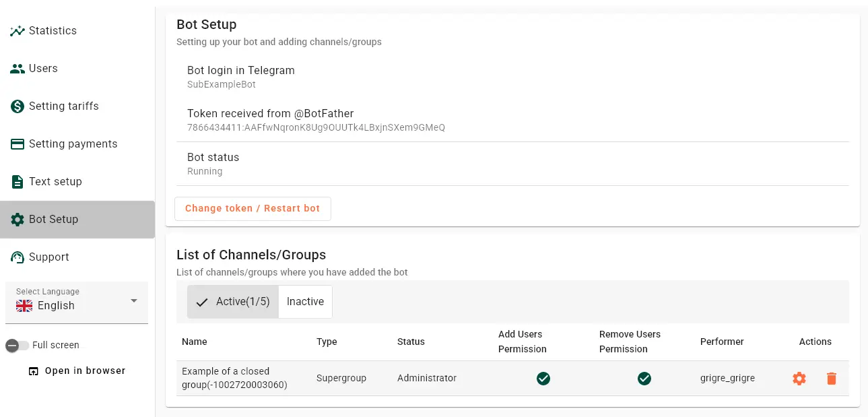868x417 pixels.
Task: Open Setting payments page
Action: coord(77,144)
